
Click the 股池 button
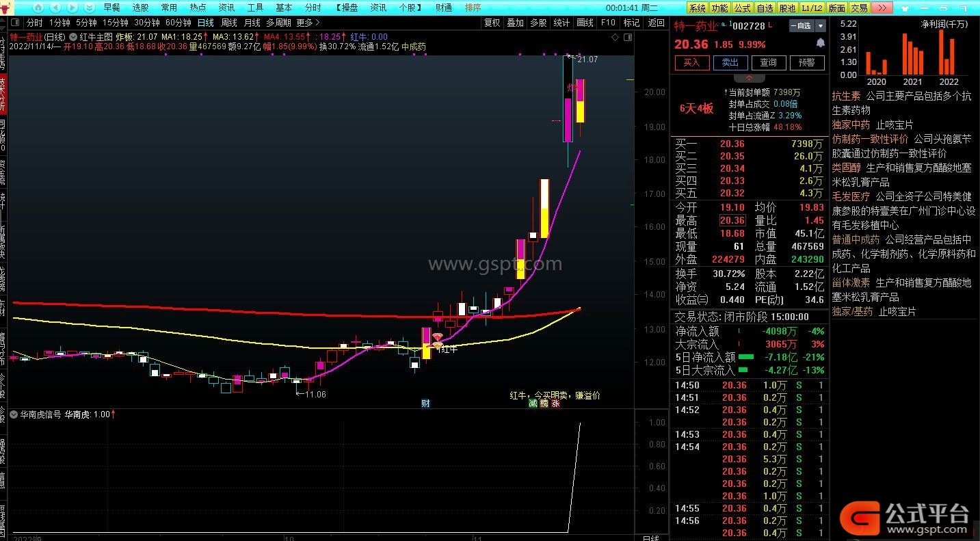pos(788,8)
